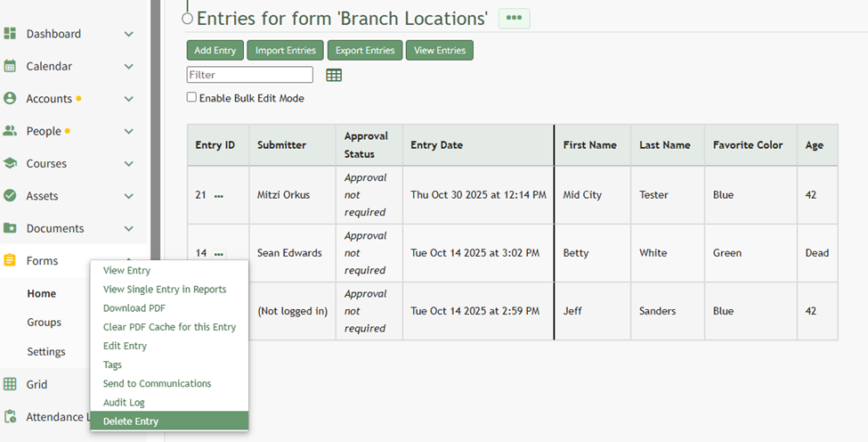Click the Courses graduation cap icon
The height and width of the screenshot is (442, 868).
pyautogui.click(x=10, y=164)
